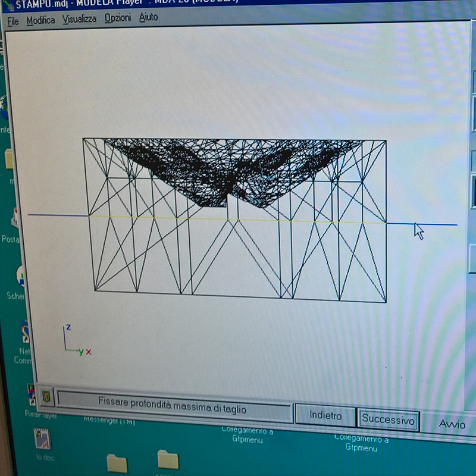Image resolution: width=476 pixels, height=476 pixels.
Task: Click right 'Collegamento a Gtpmenu' desktop label
Action: 361,443
